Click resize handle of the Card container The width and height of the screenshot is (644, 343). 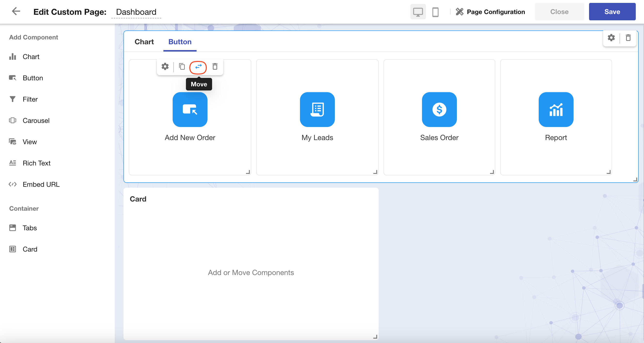(x=375, y=337)
